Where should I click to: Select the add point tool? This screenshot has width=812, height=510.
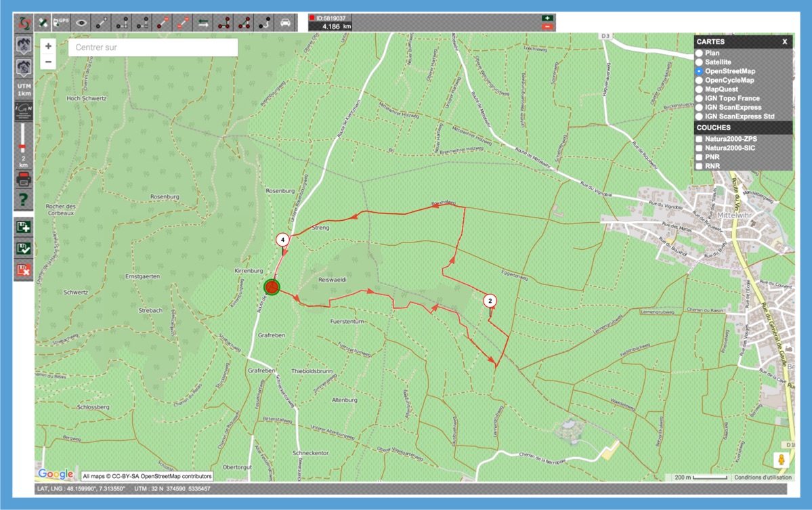102,21
